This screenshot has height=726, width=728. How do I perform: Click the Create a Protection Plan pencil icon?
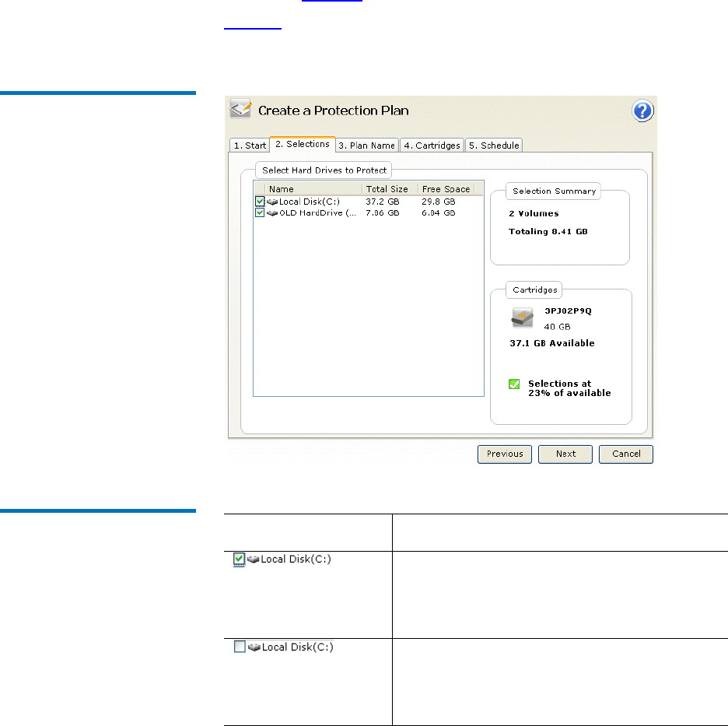click(240, 108)
